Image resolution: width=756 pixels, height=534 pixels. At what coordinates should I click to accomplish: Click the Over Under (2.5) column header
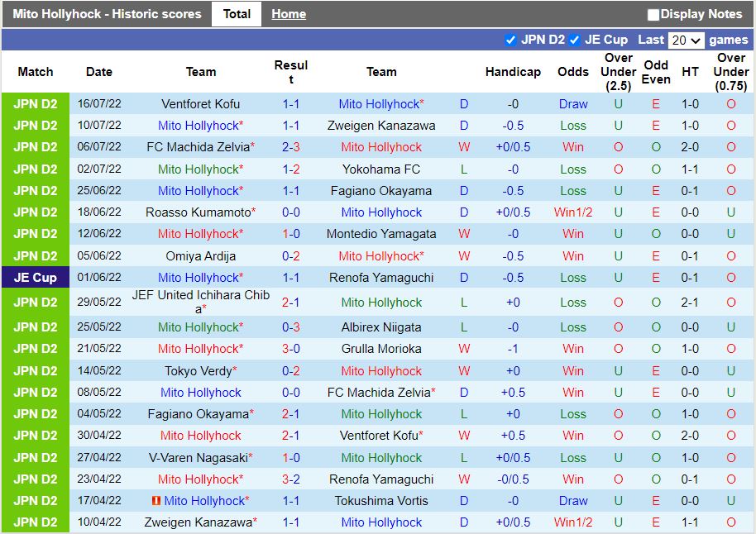click(x=617, y=71)
